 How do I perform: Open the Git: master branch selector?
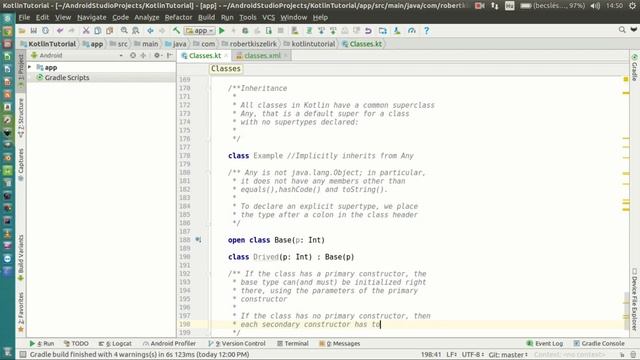[508, 355]
